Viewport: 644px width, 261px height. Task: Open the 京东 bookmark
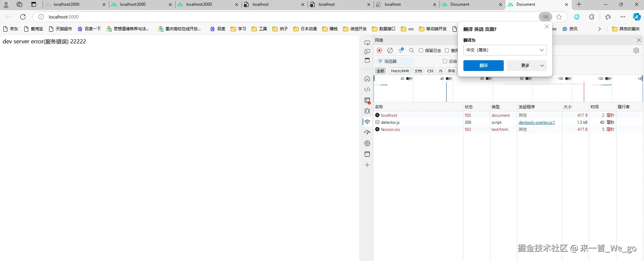click(x=10, y=29)
